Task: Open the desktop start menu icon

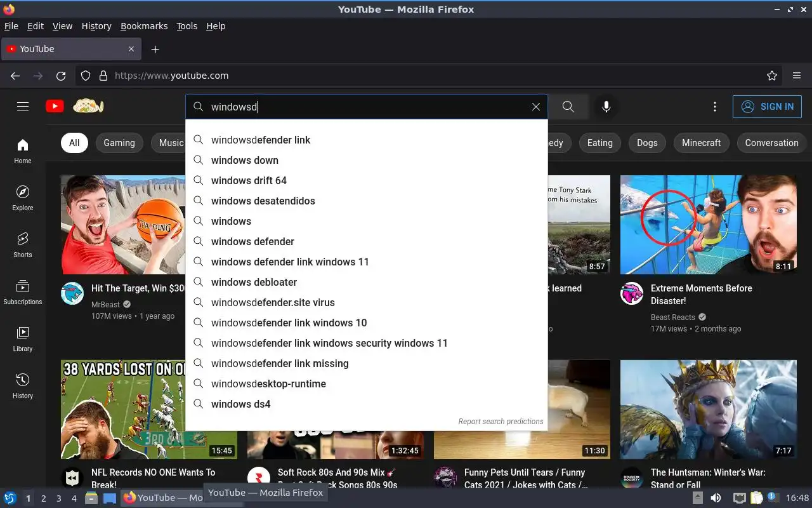Action: [10, 498]
